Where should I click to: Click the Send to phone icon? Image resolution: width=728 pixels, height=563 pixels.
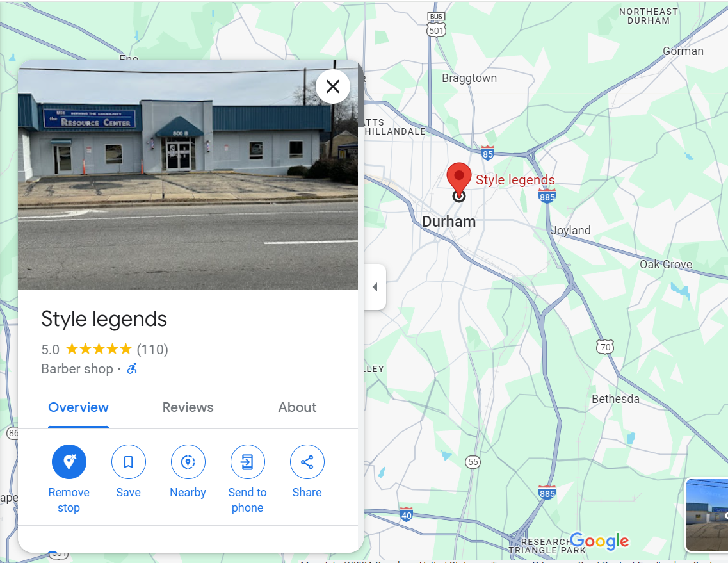pos(247,462)
